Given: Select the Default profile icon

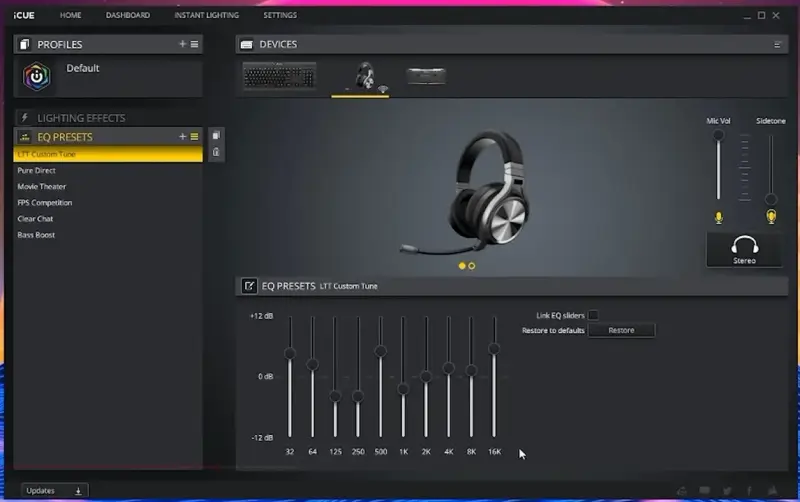Looking at the screenshot, I should tap(37, 77).
